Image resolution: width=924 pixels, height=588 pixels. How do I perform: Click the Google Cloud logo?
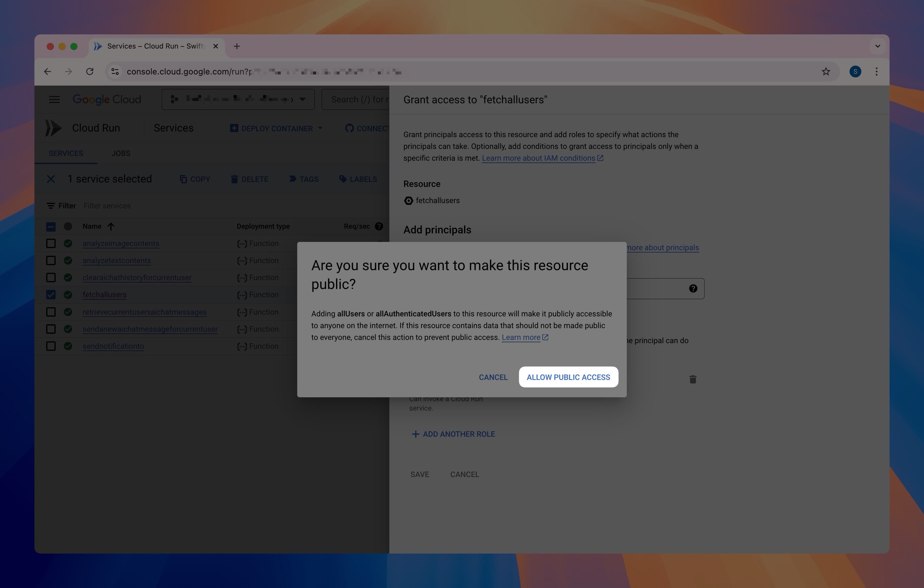click(x=107, y=99)
